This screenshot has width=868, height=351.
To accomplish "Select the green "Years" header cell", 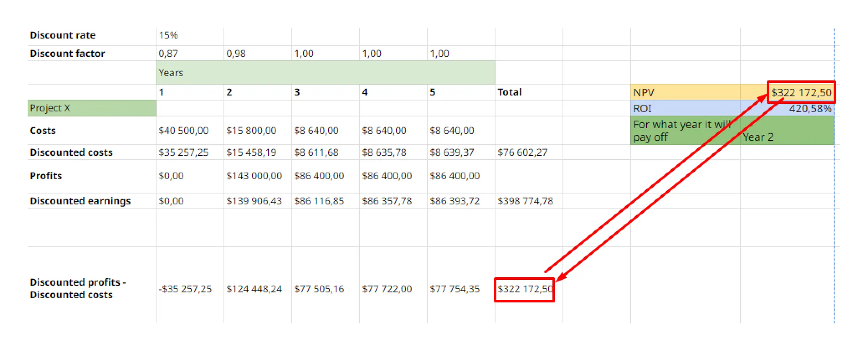I will [326, 72].
